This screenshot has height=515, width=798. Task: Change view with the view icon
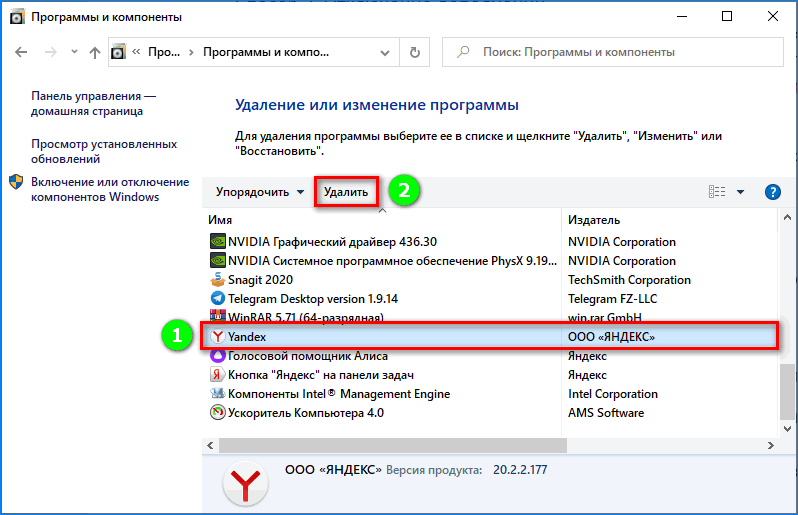coord(717,192)
